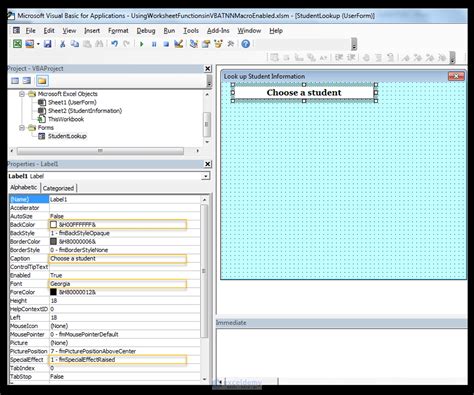Click the VBA control-menu icon left of File
Screen dimensions: 474x395
click(x=16, y=30)
